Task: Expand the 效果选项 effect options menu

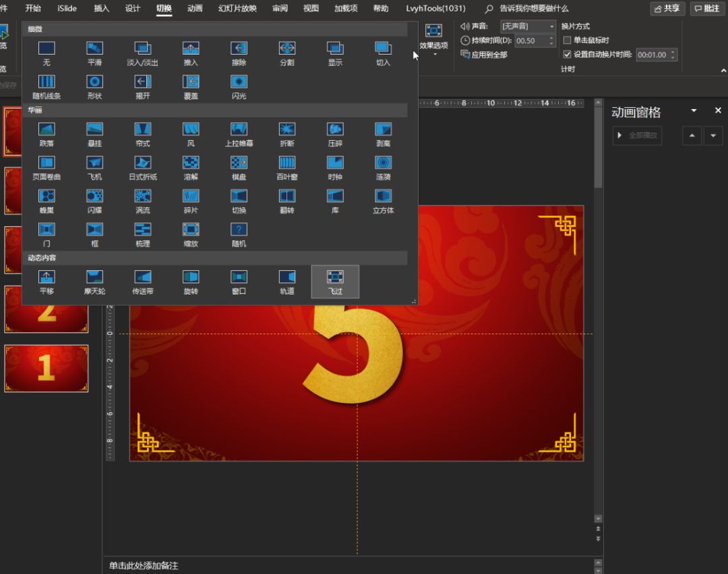Action: pos(433,40)
